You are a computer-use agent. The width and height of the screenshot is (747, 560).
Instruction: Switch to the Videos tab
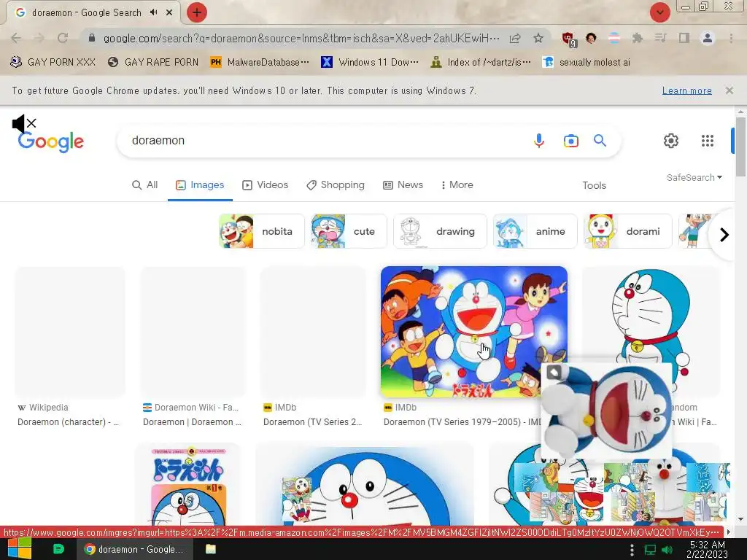pyautogui.click(x=266, y=184)
